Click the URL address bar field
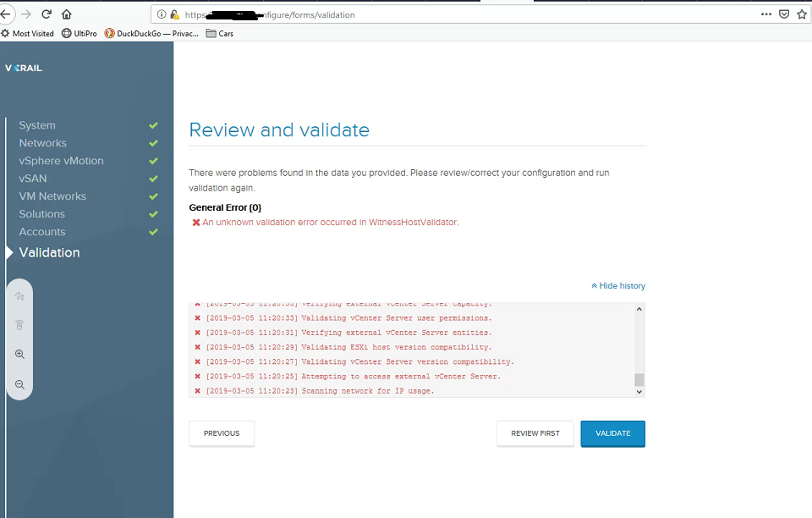This screenshot has width=812, height=518. tap(465, 14)
